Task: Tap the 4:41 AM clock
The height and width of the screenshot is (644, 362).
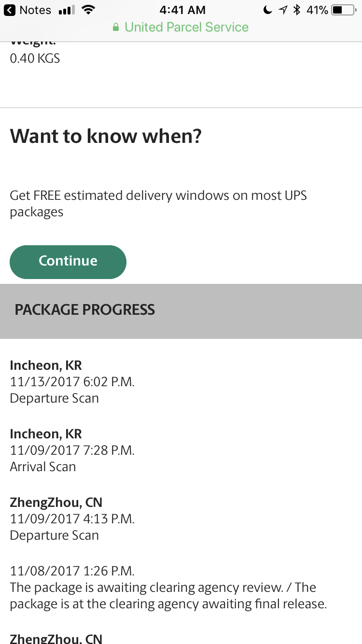Action: pos(182,10)
